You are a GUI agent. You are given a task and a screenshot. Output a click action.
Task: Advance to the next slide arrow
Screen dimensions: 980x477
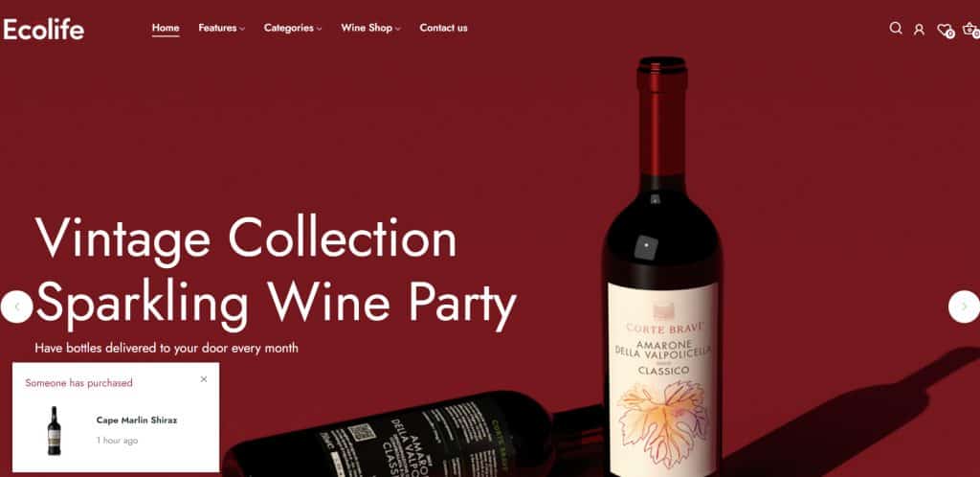coord(964,307)
